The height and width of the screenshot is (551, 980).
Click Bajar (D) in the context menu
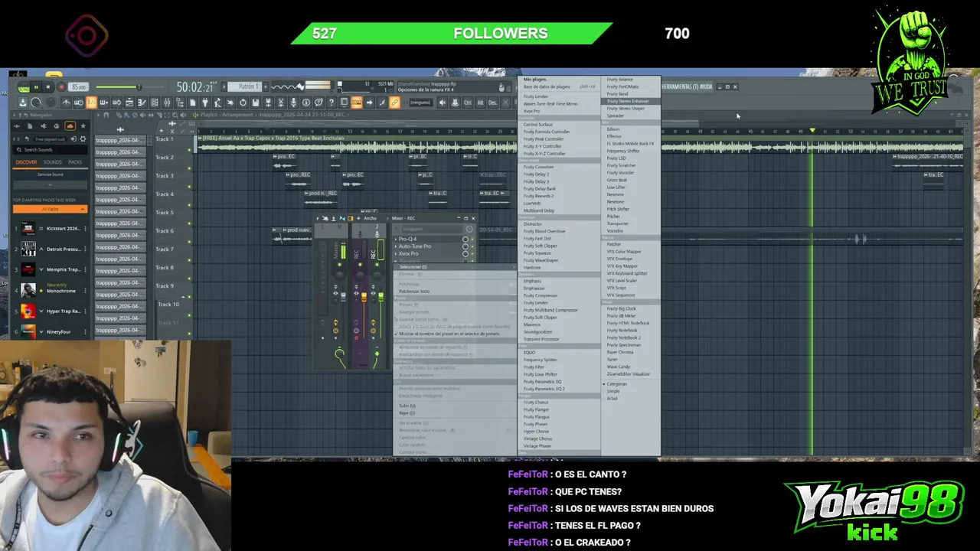407,412
